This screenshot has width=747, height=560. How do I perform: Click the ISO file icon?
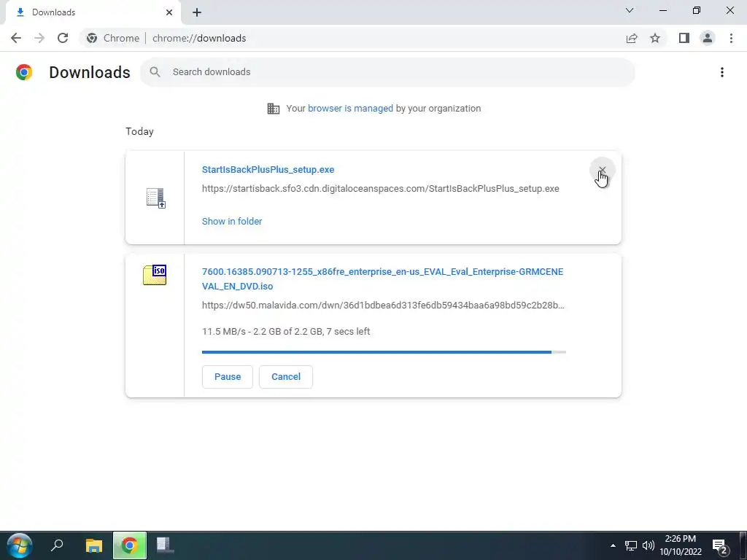155,275
